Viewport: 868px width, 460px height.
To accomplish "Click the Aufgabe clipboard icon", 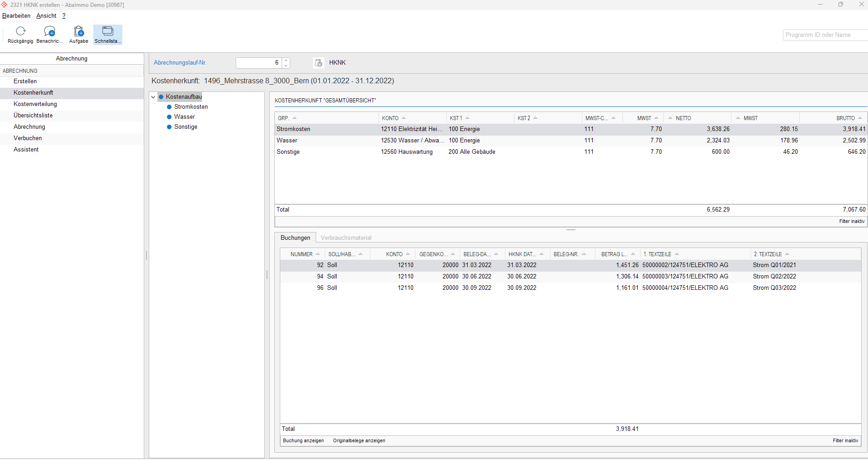I will pyautogui.click(x=79, y=31).
